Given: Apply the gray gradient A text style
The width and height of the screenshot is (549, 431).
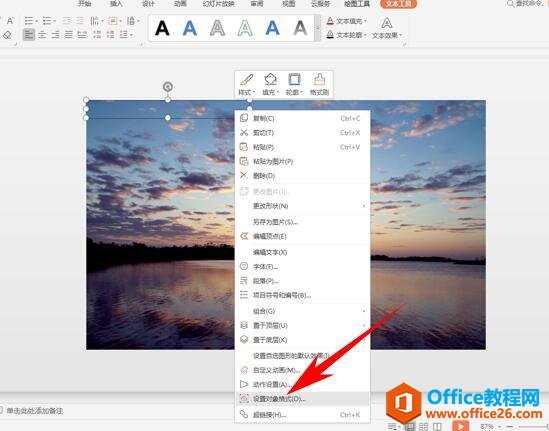Looking at the screenshot, I should 300,28.
